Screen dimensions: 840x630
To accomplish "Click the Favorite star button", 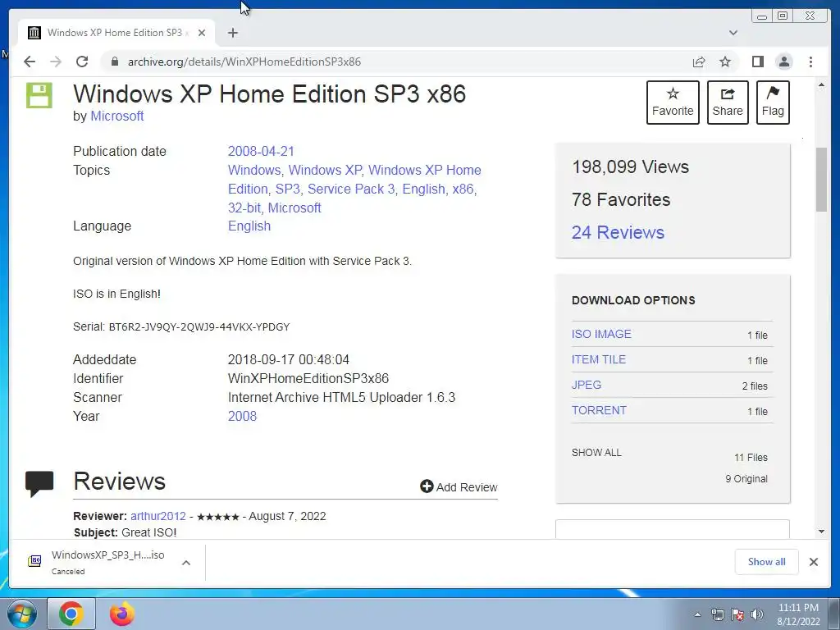I will coord(673,103).
